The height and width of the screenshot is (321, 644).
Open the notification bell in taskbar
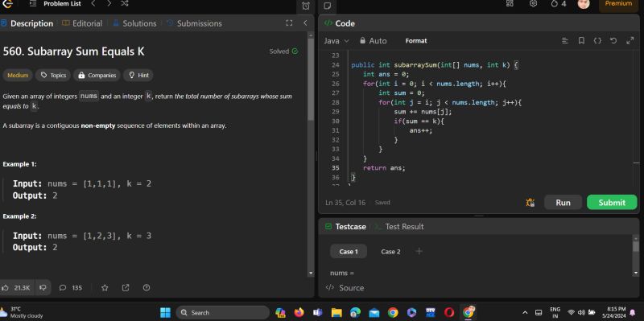pos(633,313)
